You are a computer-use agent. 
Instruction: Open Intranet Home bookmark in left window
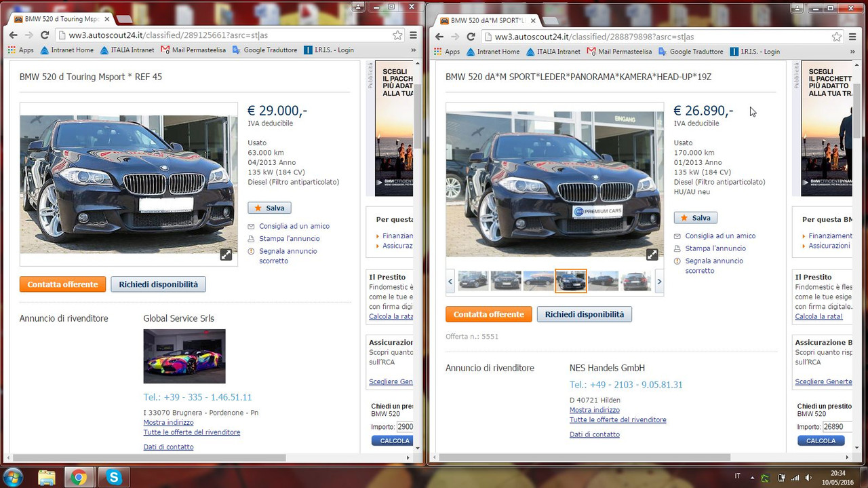(67, 50)
